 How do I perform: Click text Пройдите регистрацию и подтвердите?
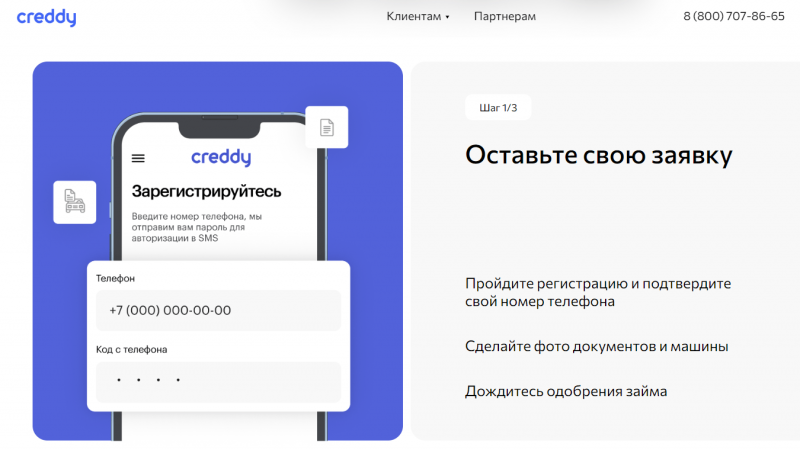pyautogui.click(x=598, y=283)
